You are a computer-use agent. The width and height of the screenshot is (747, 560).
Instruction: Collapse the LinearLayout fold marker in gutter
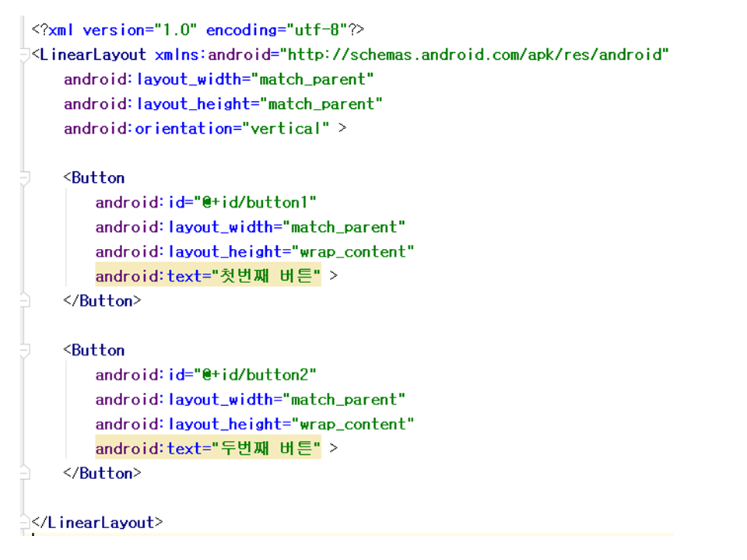[25, 54]
